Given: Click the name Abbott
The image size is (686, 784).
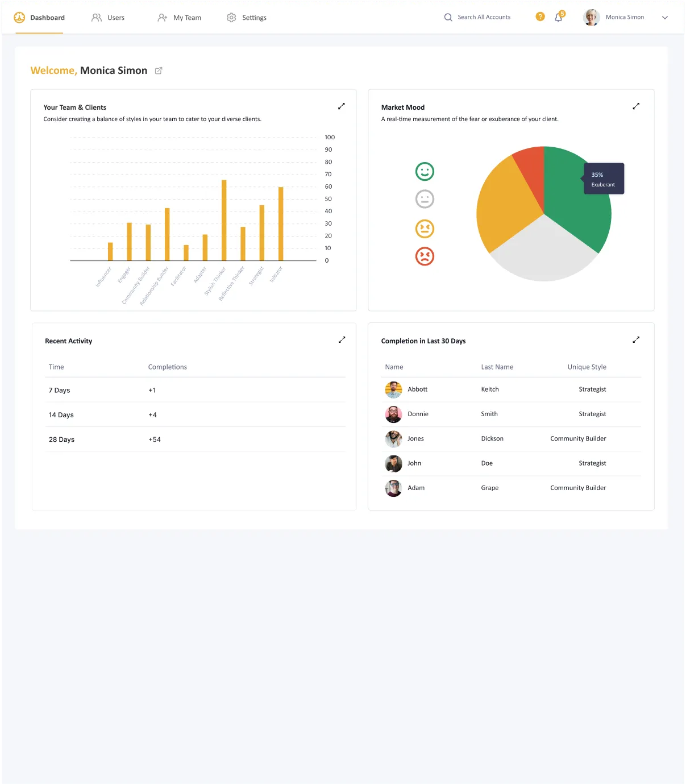Looking at the screenshot, I should coord(417,389).
